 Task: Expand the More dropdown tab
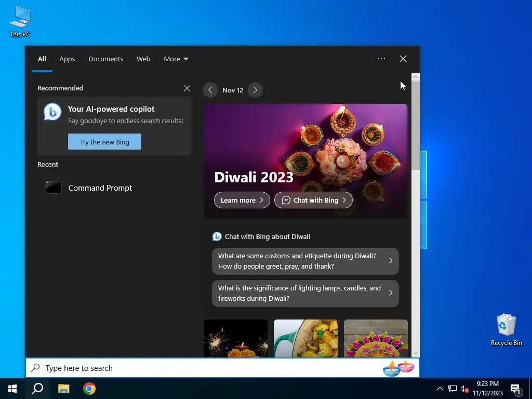[x=176, y=59]
